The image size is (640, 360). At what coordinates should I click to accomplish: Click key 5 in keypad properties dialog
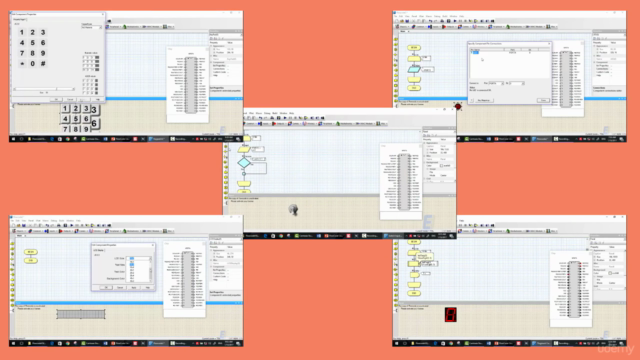[32, 43]
